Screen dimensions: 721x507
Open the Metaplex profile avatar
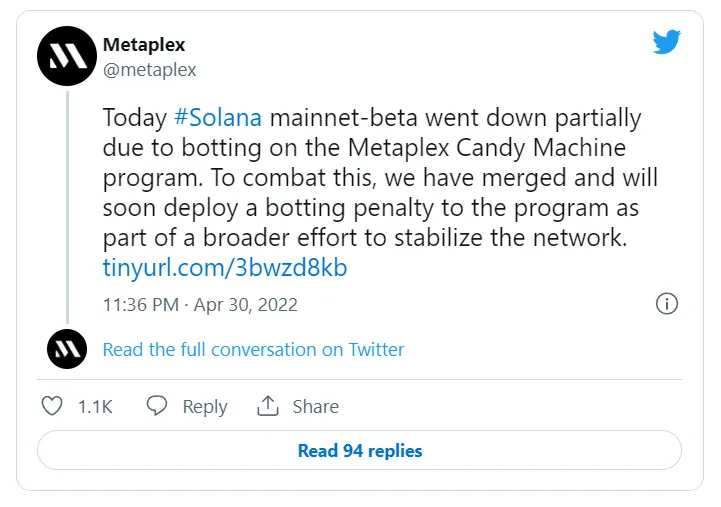[x=67, y=56]
